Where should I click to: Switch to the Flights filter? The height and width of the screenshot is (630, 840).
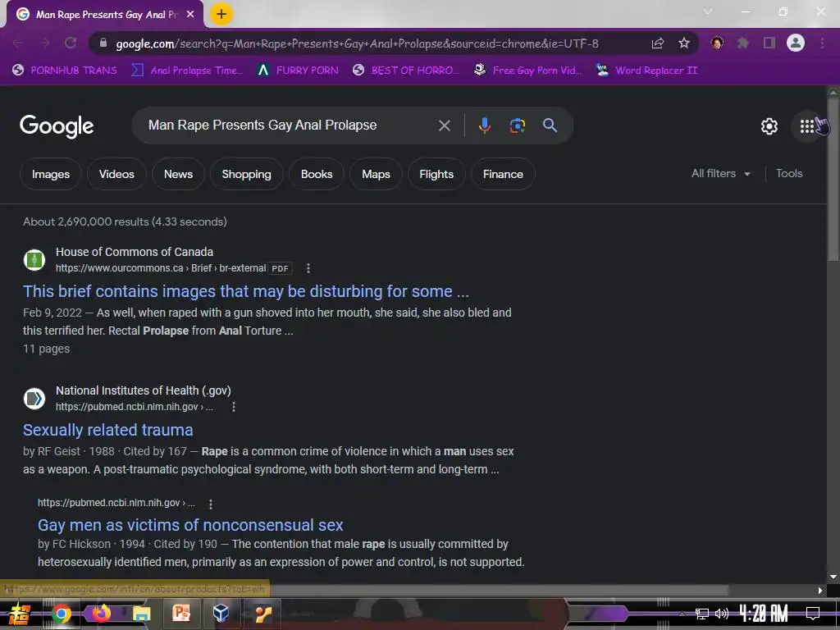[436, 174]
